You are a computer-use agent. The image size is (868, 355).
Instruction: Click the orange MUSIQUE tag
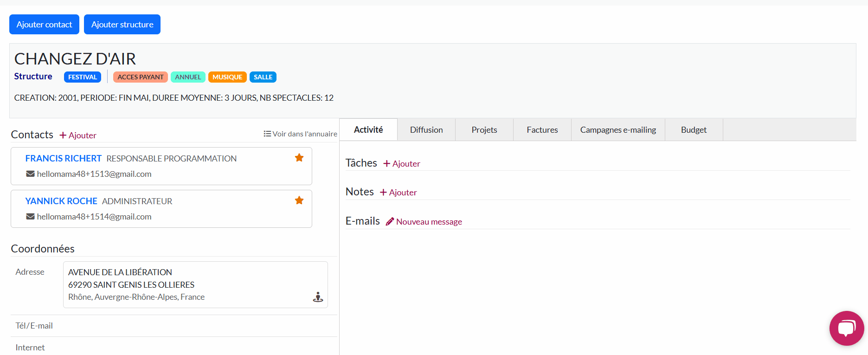tap(227, 77)
